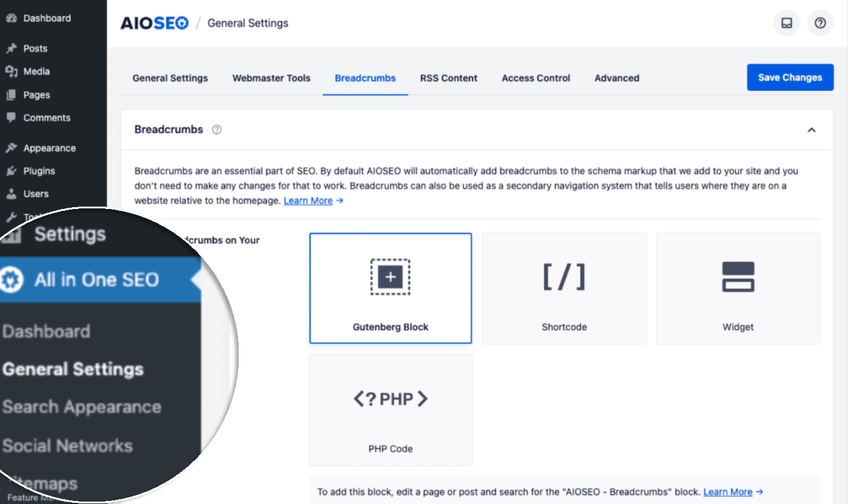The image size is (848, 504).
Task: Open General Settings submenu item
Action: click(73, 370)
